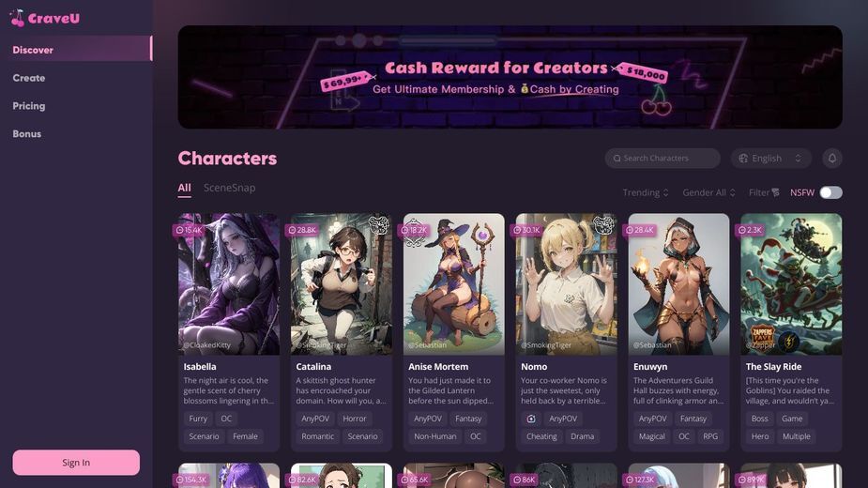Screen dimensions: 868x488
Task: Toggle the NSFW switch
Action: coord(830,192)
